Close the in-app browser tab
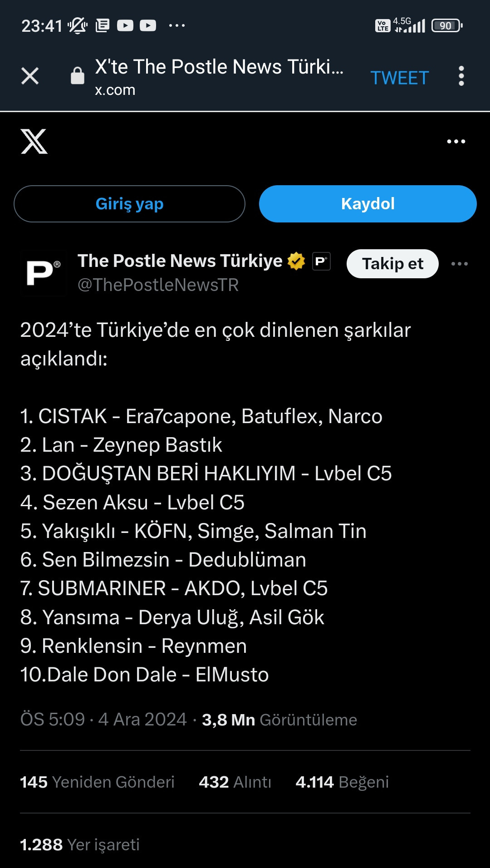This screenshot has width=490, height=868. click(30, 76)
